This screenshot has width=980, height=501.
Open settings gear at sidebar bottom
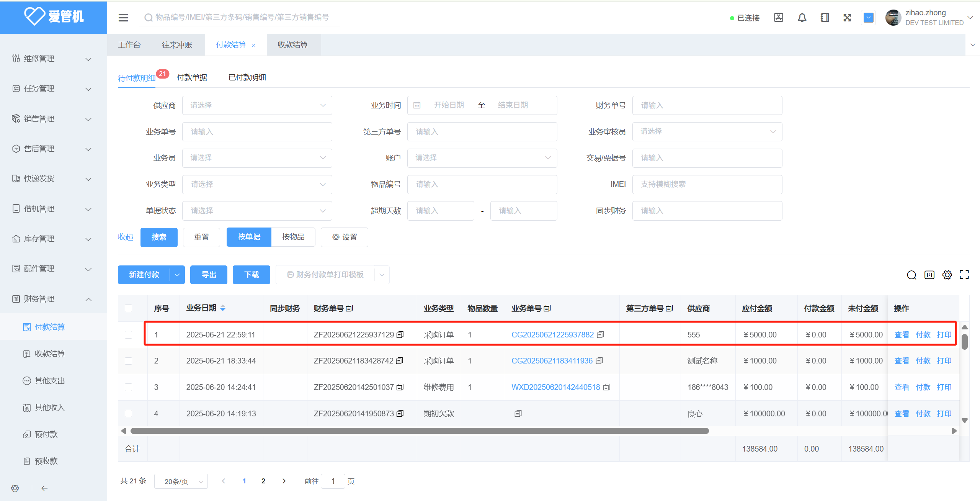15,488
